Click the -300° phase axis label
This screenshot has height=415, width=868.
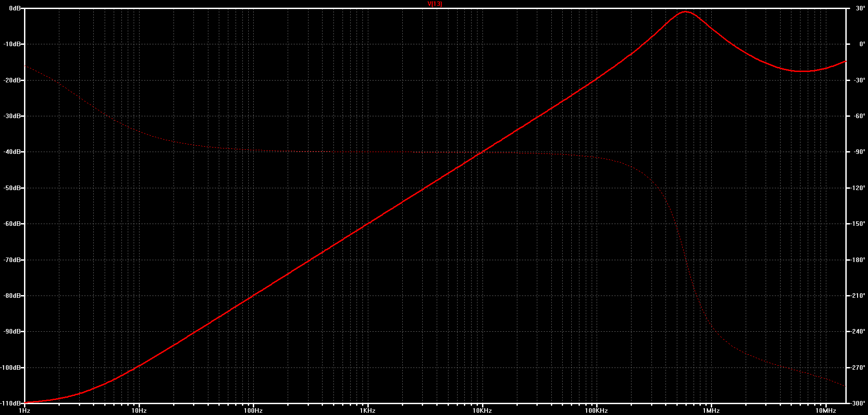pyautogui.click(x=858, y=403)
